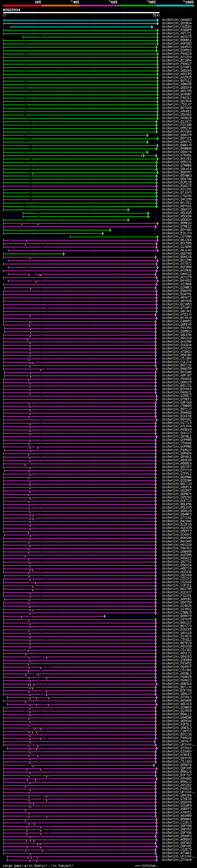Open hit UniRef100_Q79EF1
197x868 pixels.
[177, 399]
